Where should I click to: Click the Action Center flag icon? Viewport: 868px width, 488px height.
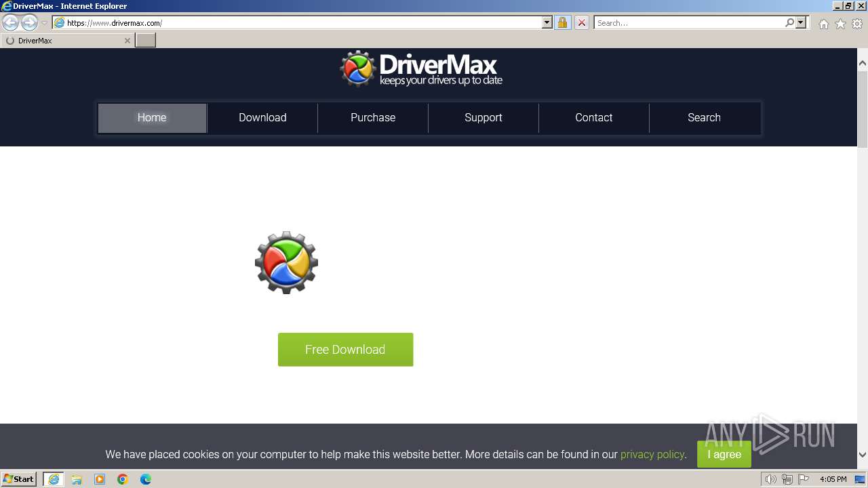pyautogui.click(x=803, y=479)
